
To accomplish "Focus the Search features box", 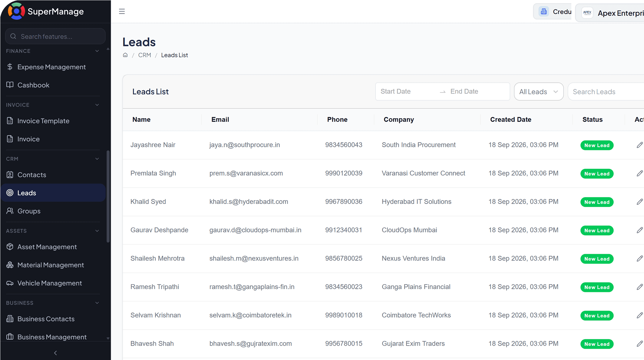I will [x=55, y=36].
